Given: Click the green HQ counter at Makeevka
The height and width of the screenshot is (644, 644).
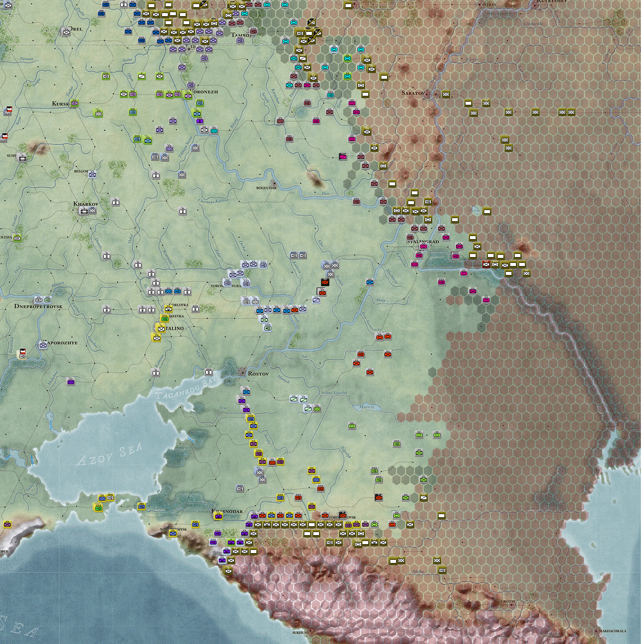Looking at the screenshot, I should coord(165,318).
